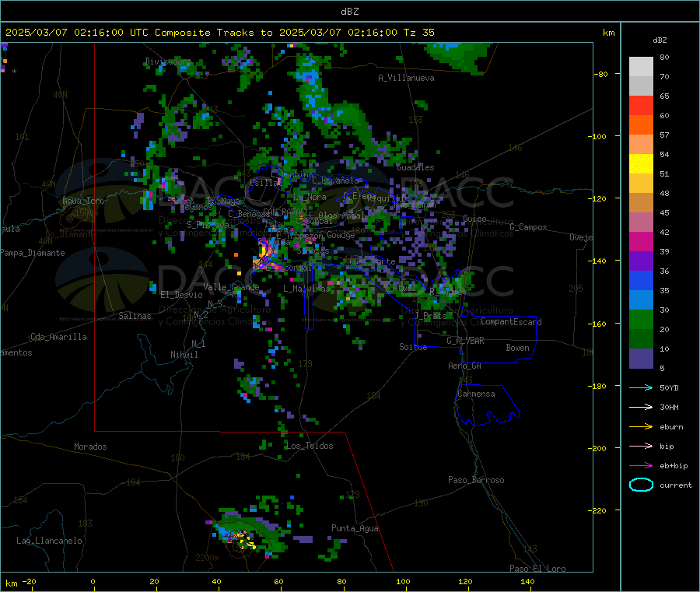The image size is (700, 592).
Task: Click the Paso_Barroso map label
Action: click(476, 480)
